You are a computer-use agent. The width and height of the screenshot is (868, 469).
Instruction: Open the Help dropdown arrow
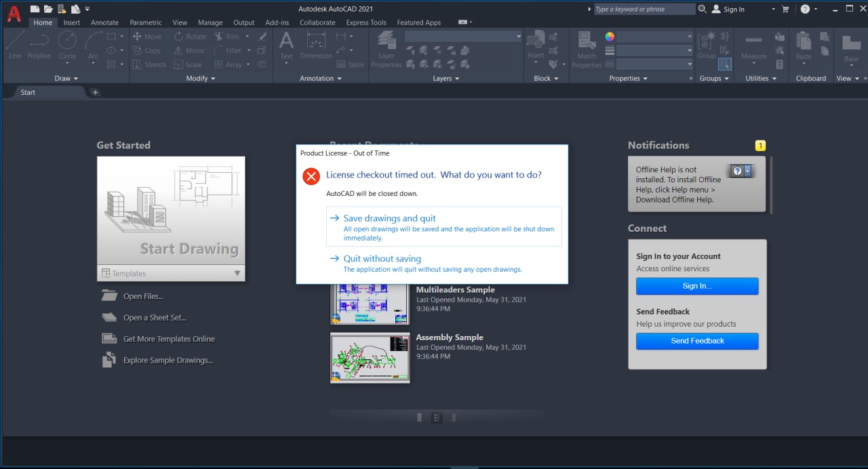[x=816, y=9]
